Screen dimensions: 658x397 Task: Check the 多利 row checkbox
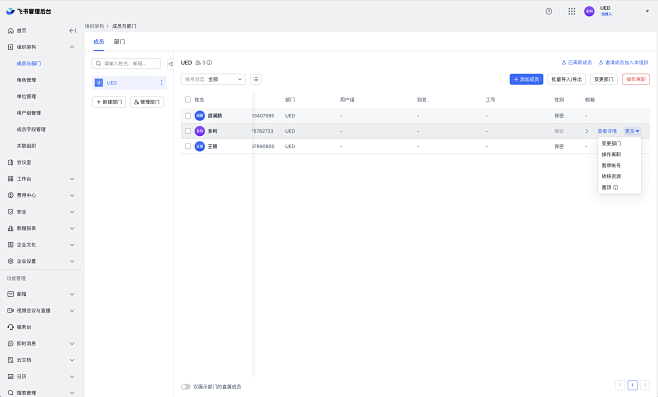click(188, 131)
